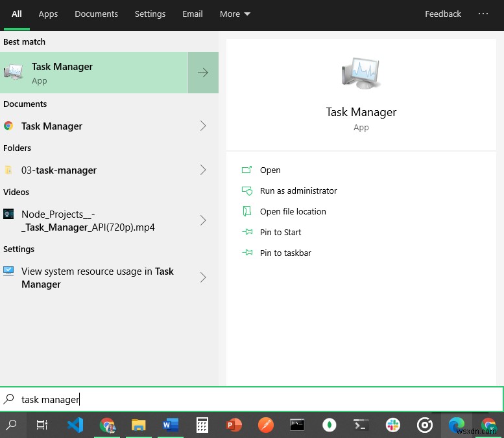Switch to the Documents tab
The width and height of the screenshot is (504, 438).
[96, 14]
